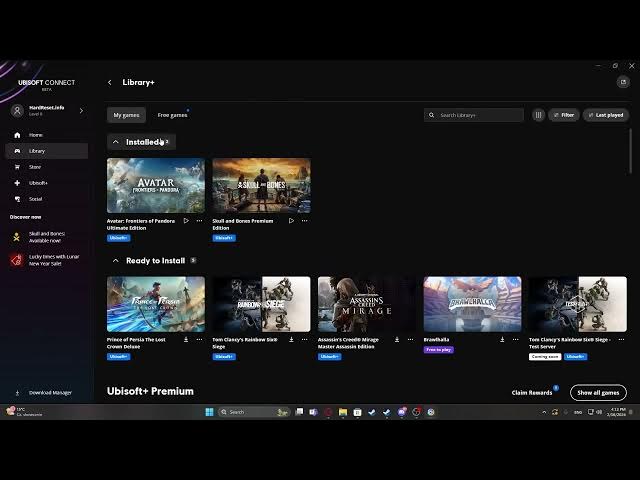
Task: Open the Ubisoft+ sidebar section
Action: click(38, 183)
